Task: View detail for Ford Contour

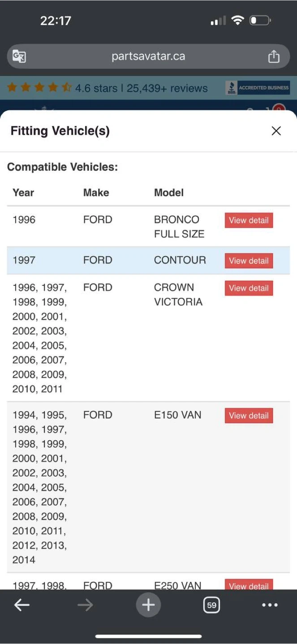Action: (x=249, y=261)
